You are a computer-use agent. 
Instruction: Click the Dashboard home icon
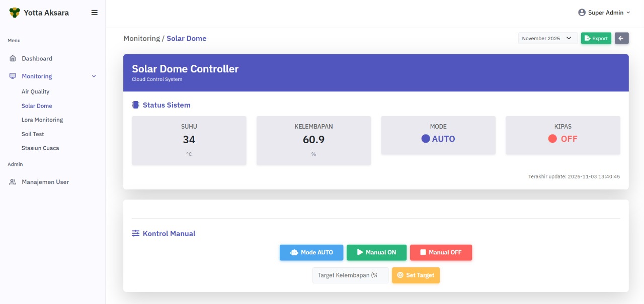[x=13, y=59]
